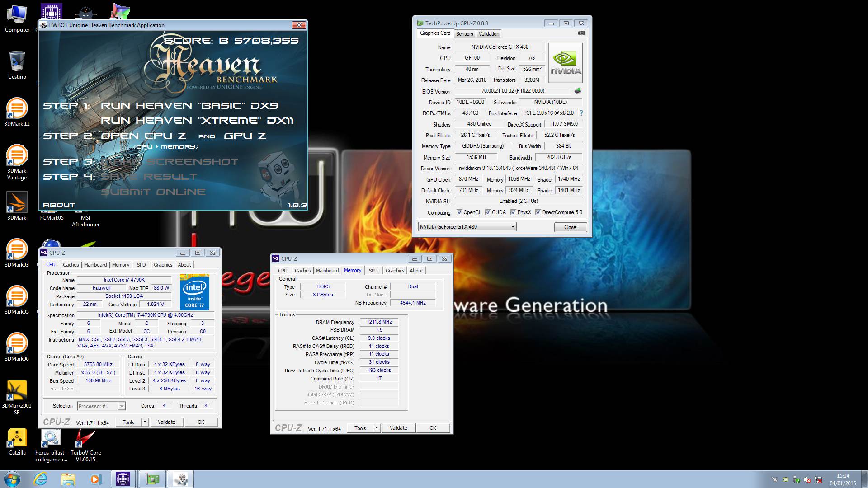Click the NVIDIA logo in GPU-Z

tap(566, 63)
